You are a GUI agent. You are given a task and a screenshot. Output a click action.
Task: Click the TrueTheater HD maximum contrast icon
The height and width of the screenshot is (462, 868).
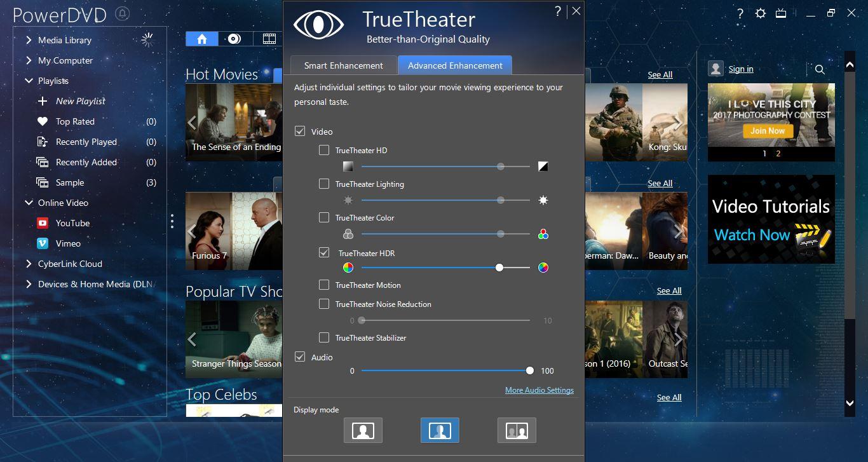[x=543, y=166]
